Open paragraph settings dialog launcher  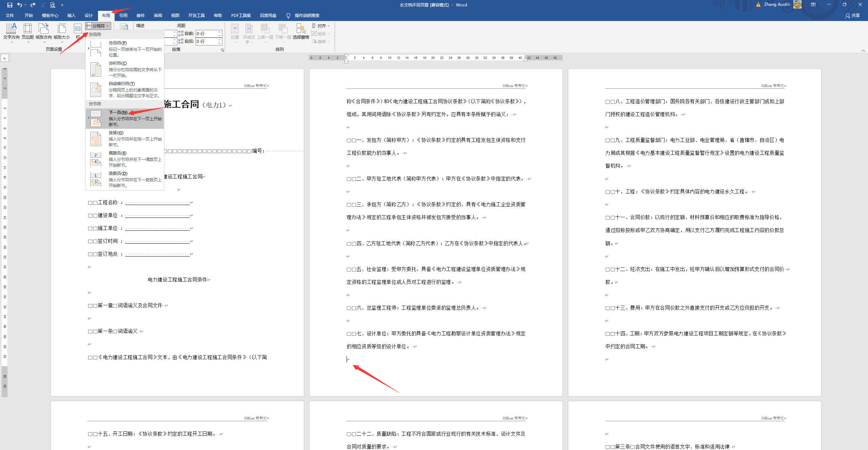pyautogui.click(x=222, y=50)
